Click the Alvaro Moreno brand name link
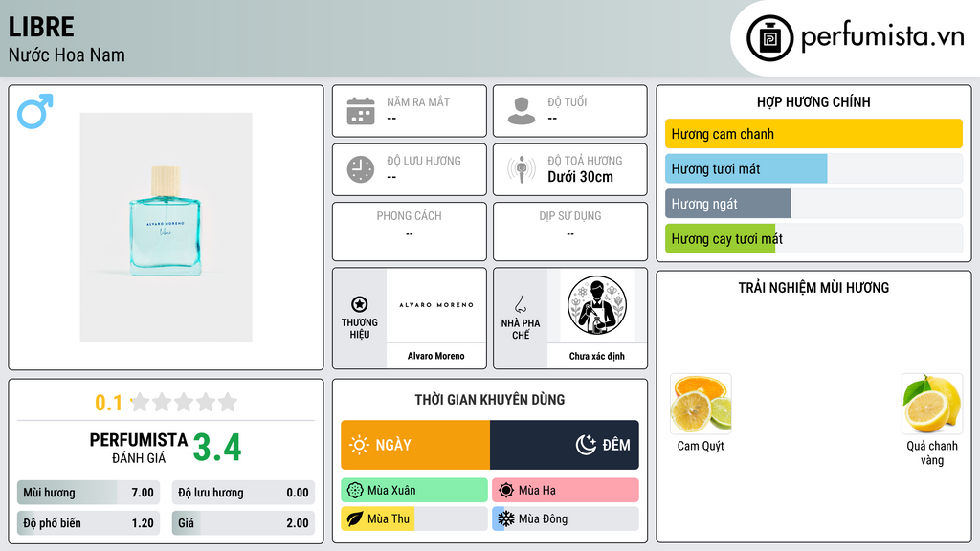This screenshot has width=980, height=551. pyautogui.click(x=436, y=356)
